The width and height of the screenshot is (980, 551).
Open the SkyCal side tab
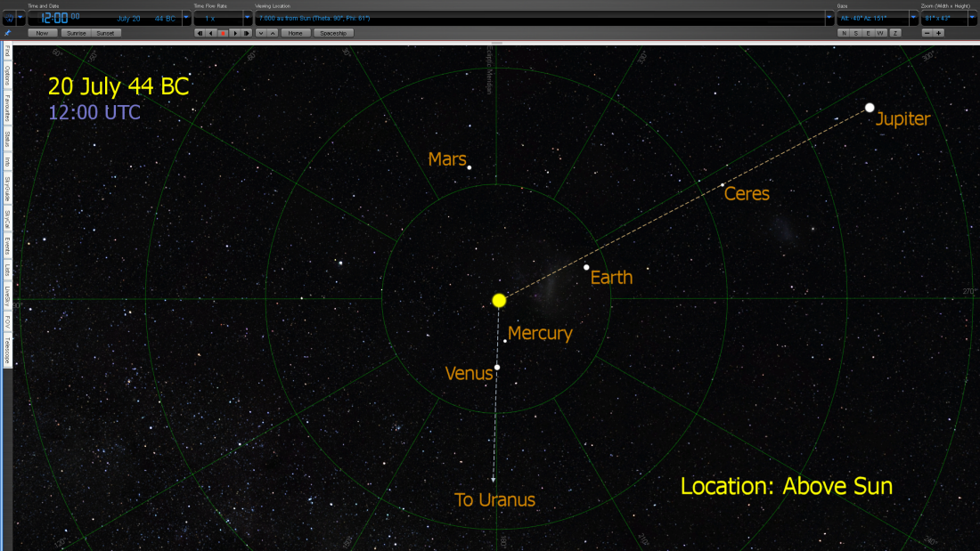tap(7, 219)
